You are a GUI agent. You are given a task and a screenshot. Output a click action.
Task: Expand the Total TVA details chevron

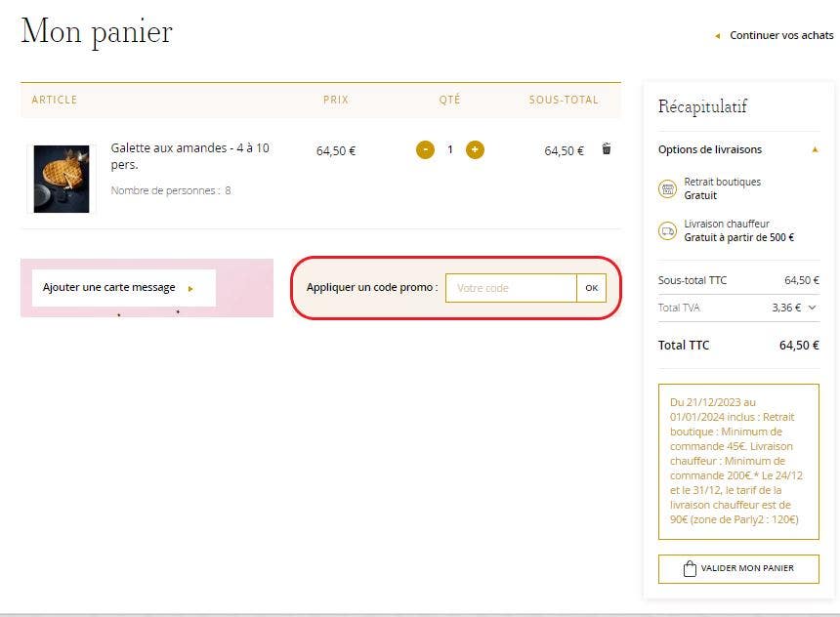tap(812, 308)
